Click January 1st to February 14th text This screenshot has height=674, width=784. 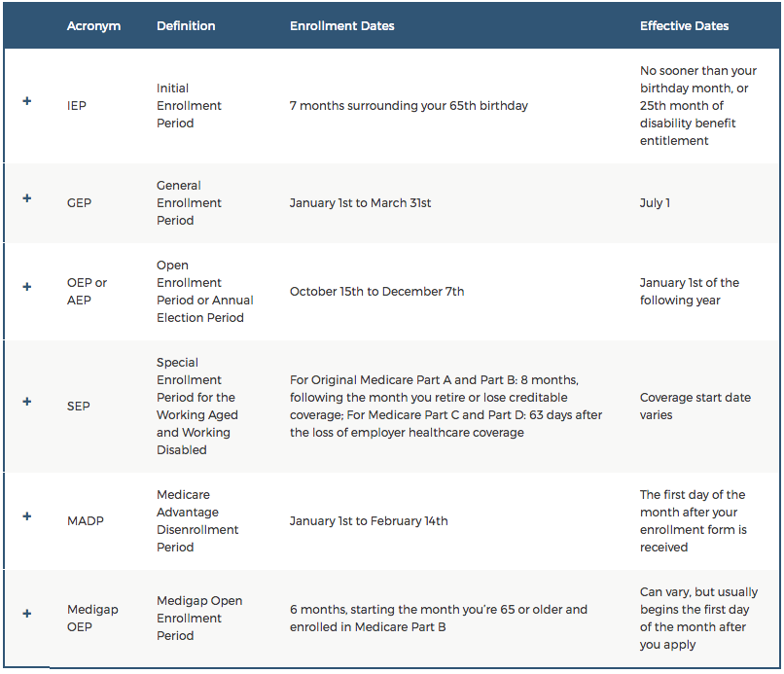click(369, 520)
